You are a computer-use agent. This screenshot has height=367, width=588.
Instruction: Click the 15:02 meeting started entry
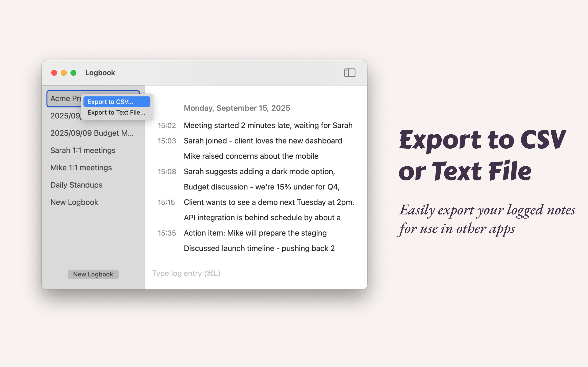point(268,125)
